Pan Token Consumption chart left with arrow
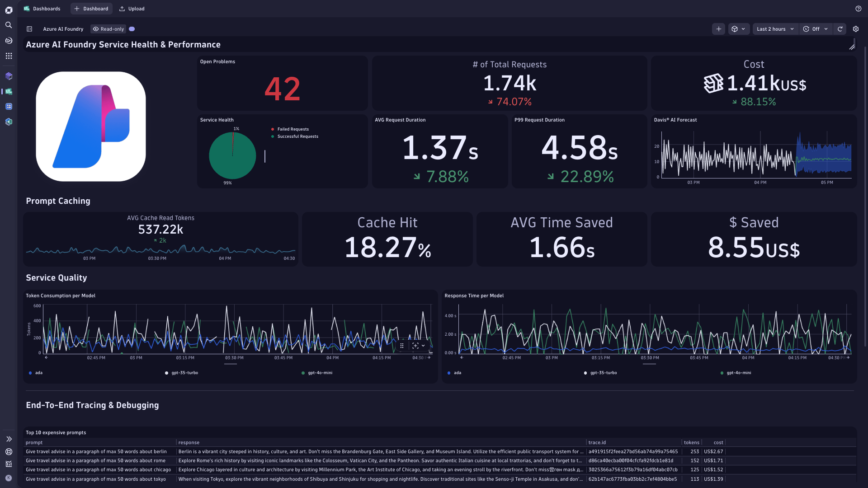The image size is (868, 488). coord(46,357)
